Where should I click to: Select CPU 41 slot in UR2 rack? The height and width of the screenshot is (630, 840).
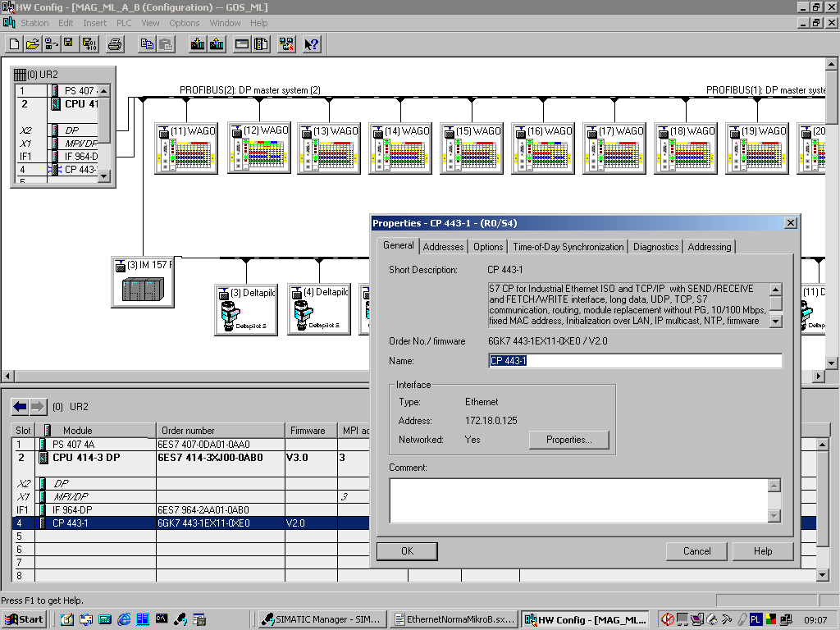(57, 104)
